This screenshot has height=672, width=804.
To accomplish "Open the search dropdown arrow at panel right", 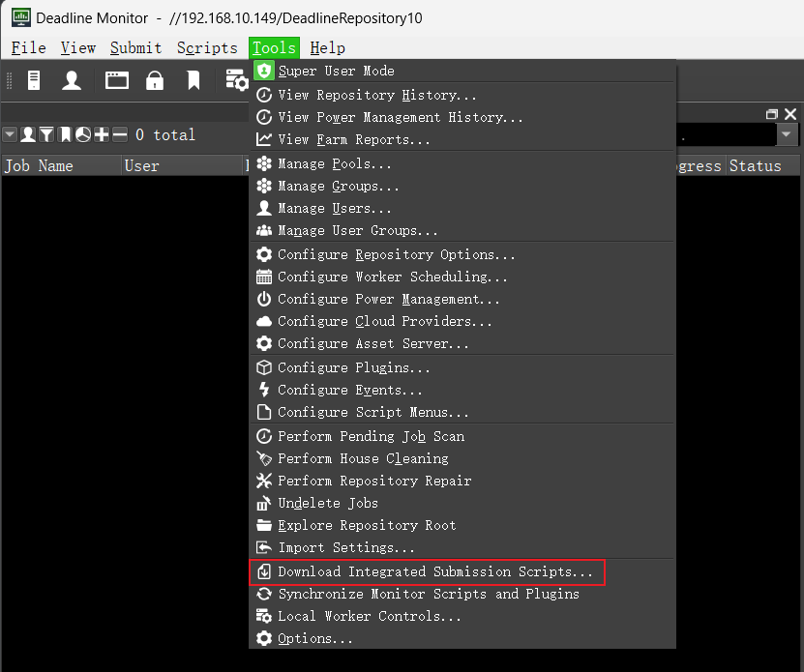I will tap(787, 134).
